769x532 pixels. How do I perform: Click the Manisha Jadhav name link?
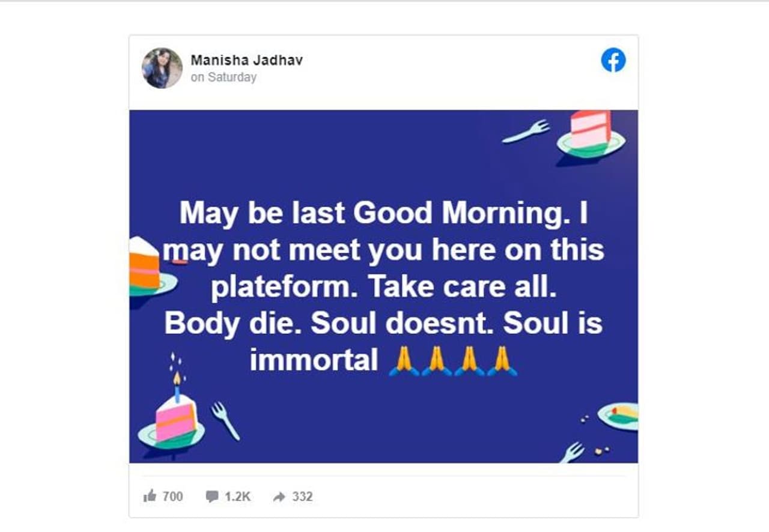246,60
